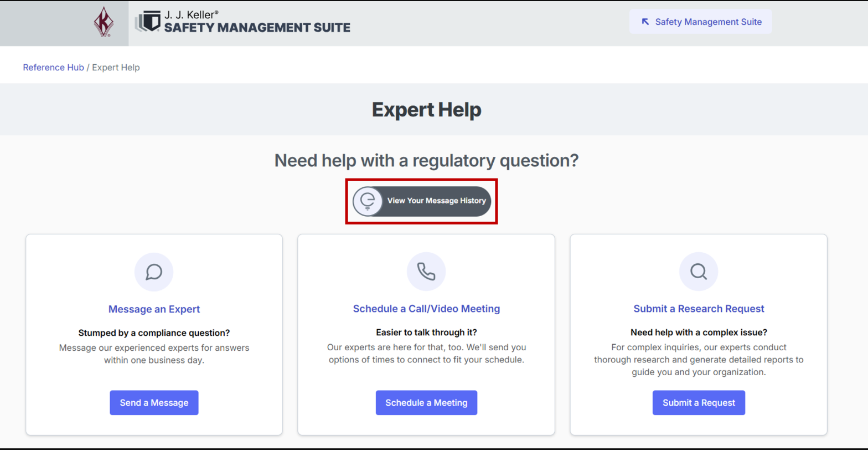Viewport: 868px width, 450px height.
Task: Click the phone icon above Schedule a Call
Action: (x=426, y=272)
